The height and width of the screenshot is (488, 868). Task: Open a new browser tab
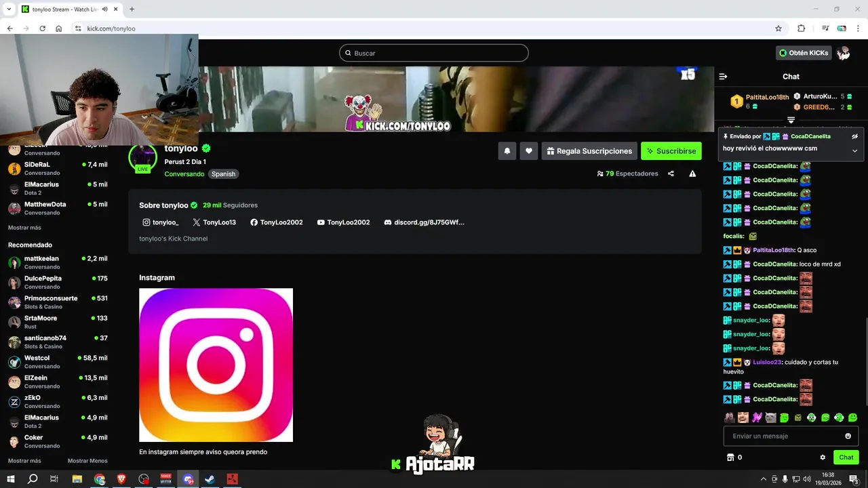132,9
